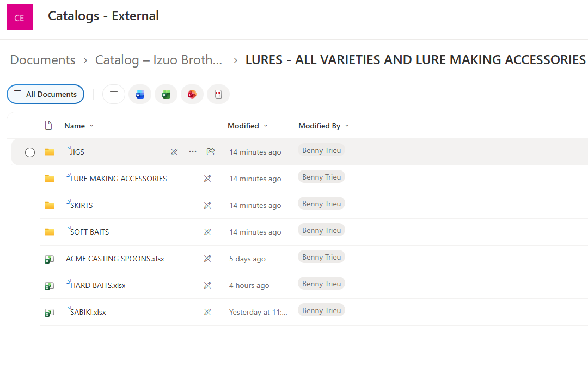Viewport: 588px width, 392px height.
Task: Click '4 hours ago' modified value
Action: (x=249, y=285)
